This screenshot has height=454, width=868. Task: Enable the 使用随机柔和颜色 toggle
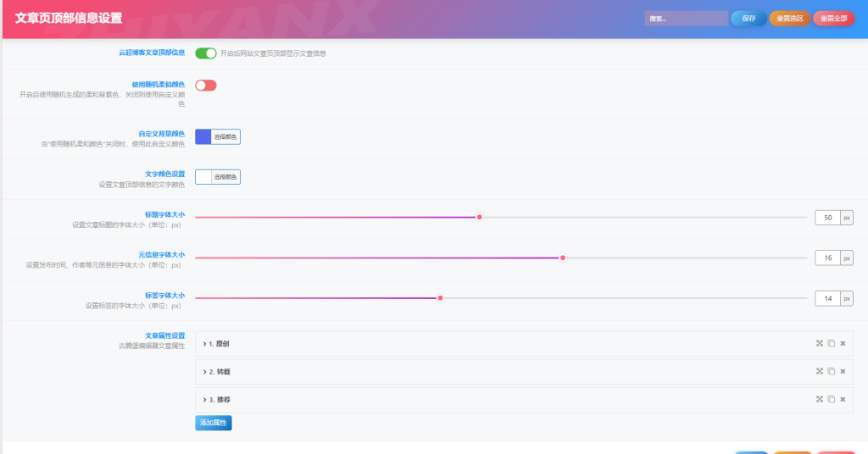tap(206, 85)
